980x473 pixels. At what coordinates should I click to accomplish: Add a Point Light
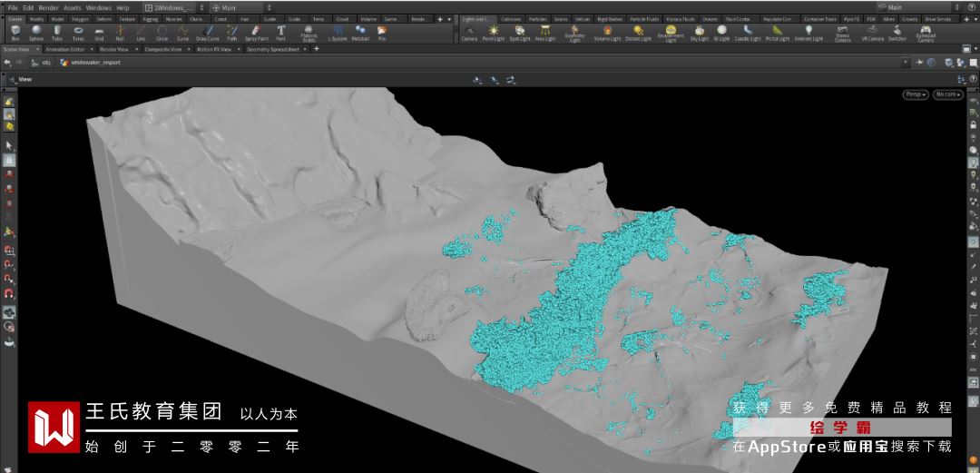pos(494,33)
